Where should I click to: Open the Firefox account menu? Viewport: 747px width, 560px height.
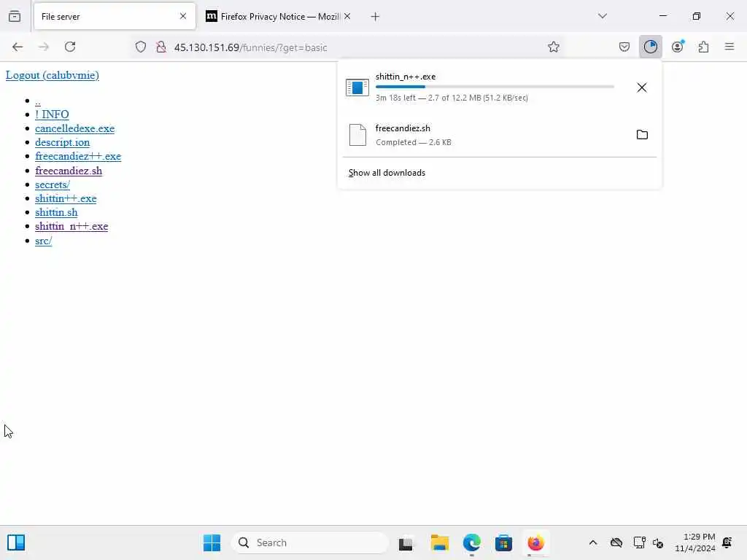coord(678,47)
